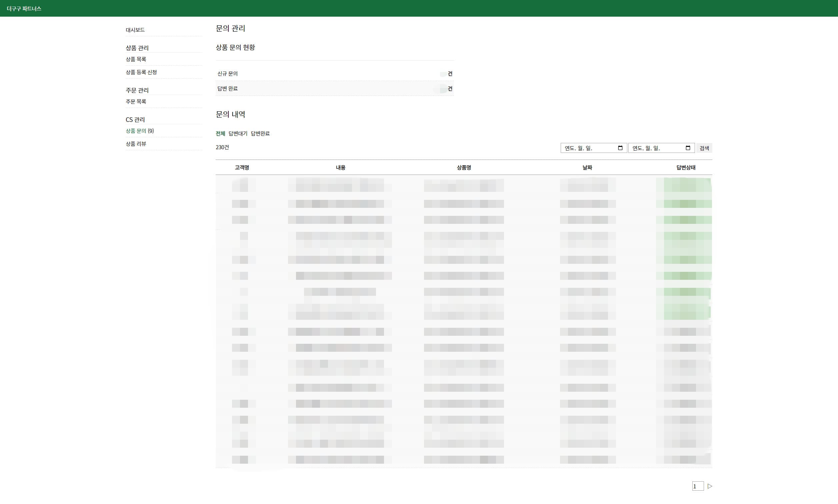The height and width of the screenshot is (504, 838).
Task: Click the 날짜 column header
Action: pos(587,168)
